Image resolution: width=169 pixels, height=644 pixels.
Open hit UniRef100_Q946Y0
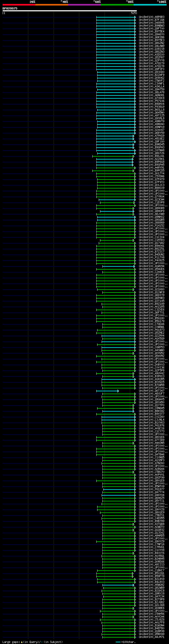152,35
